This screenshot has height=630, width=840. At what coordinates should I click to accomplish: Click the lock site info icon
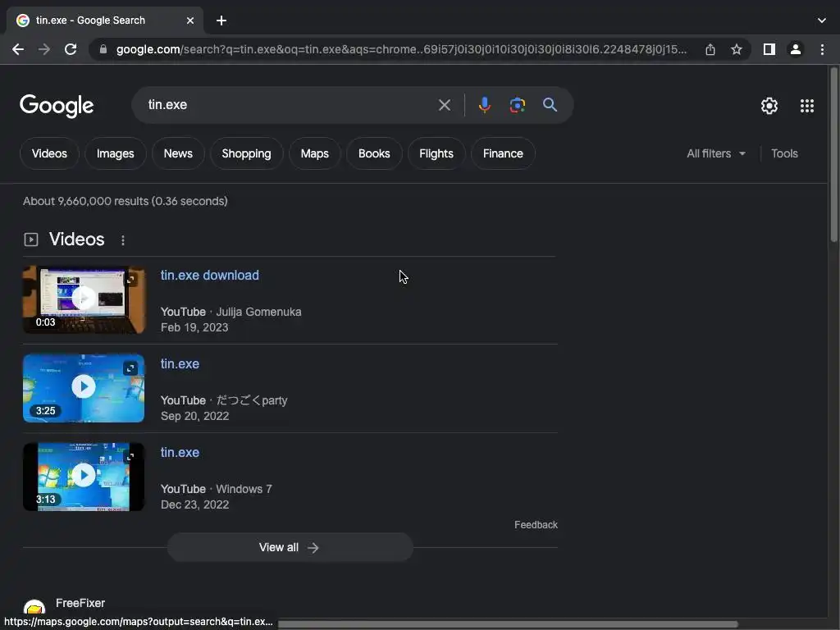coord(103,50)
